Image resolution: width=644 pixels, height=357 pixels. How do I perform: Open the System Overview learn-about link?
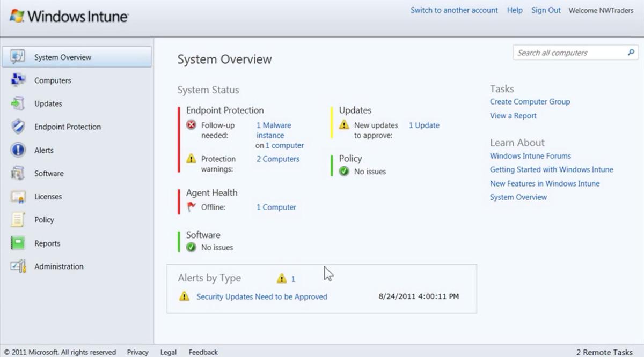518,197
